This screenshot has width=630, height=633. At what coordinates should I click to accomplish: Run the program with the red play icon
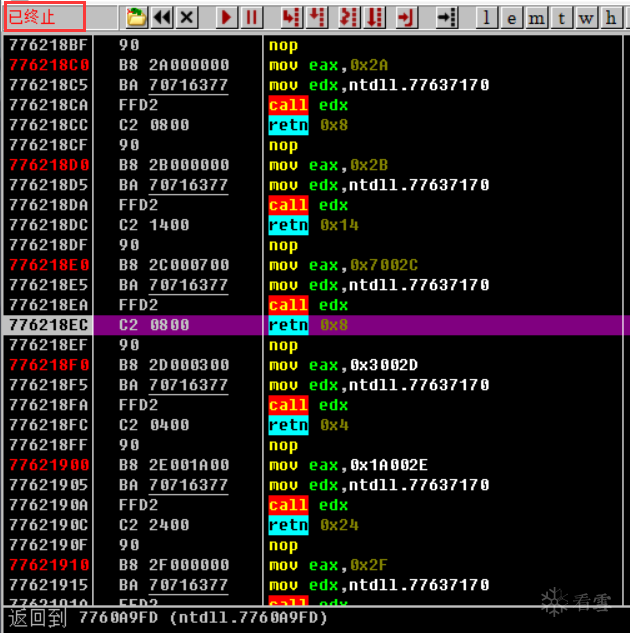coord(226,18)
